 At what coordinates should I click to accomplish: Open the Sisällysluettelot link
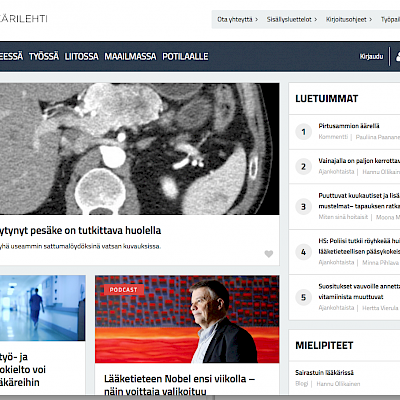tap(292, 19)
